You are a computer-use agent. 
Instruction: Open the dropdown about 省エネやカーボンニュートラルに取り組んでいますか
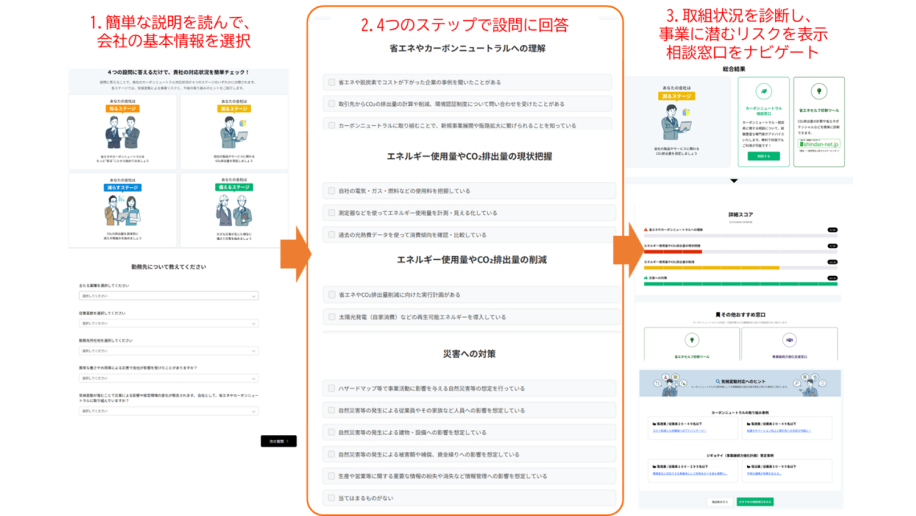[x=169, y=411]
